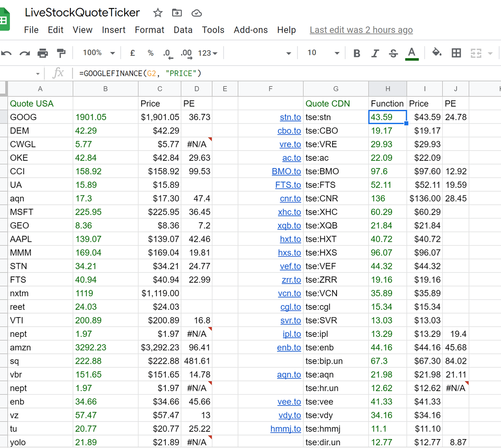501x448 pixels.
Task: Open the 'Last edit was 2 hours ago' link
Action: point(361,30)
